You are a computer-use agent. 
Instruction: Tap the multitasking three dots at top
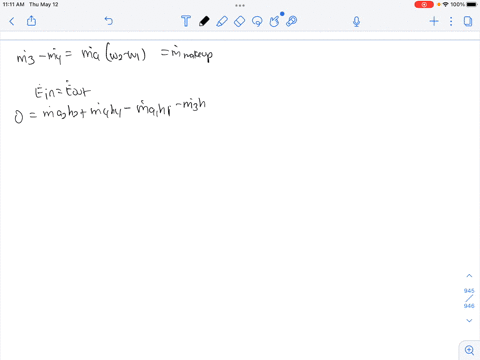coord(240,5)
